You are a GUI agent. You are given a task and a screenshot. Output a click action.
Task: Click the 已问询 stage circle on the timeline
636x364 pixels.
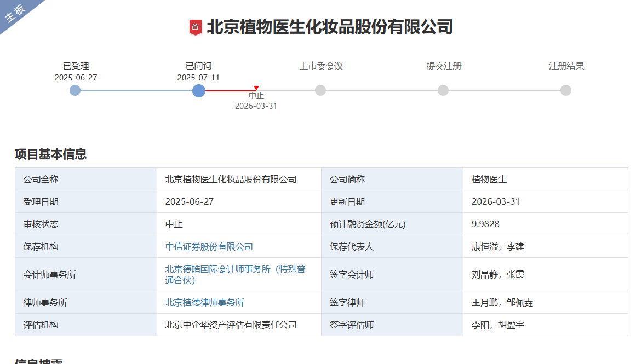click(x=199, y=90)
